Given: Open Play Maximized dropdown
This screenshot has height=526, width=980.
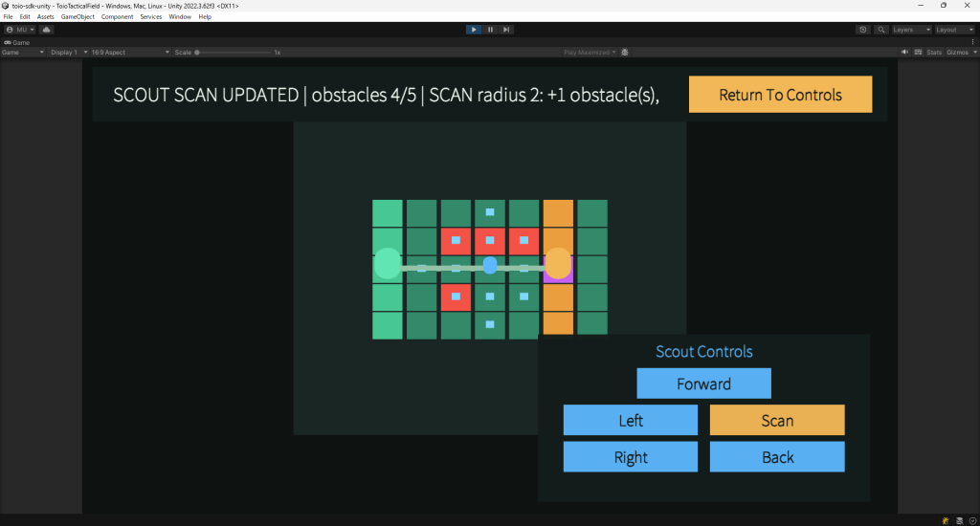Looking at the screenshot, I should point(590,53).
